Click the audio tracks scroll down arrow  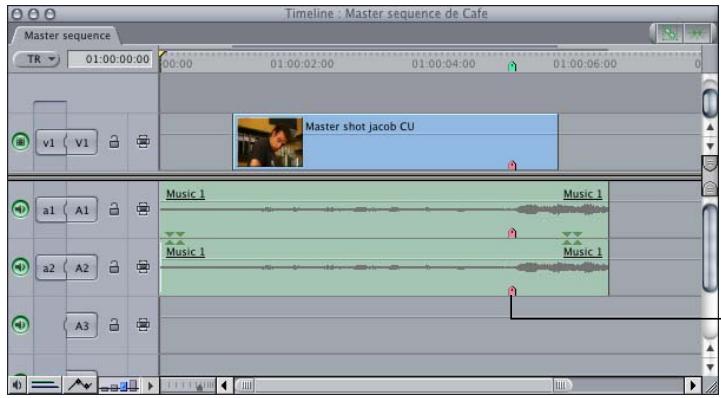pos(710,368)
